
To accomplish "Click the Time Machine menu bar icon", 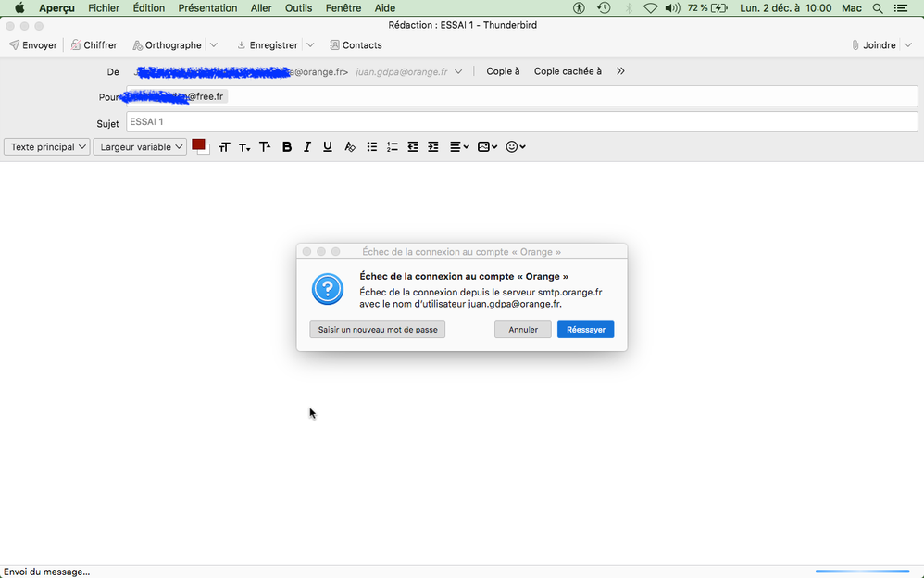I will [604, 8].
